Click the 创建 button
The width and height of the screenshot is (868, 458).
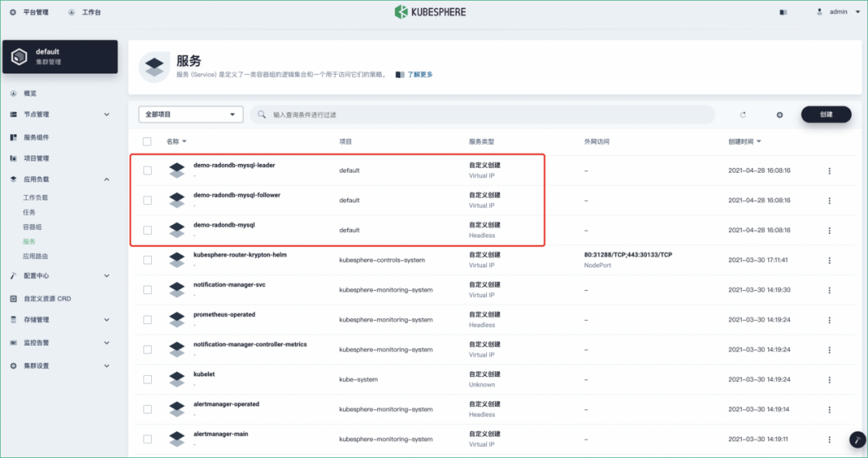826,114
